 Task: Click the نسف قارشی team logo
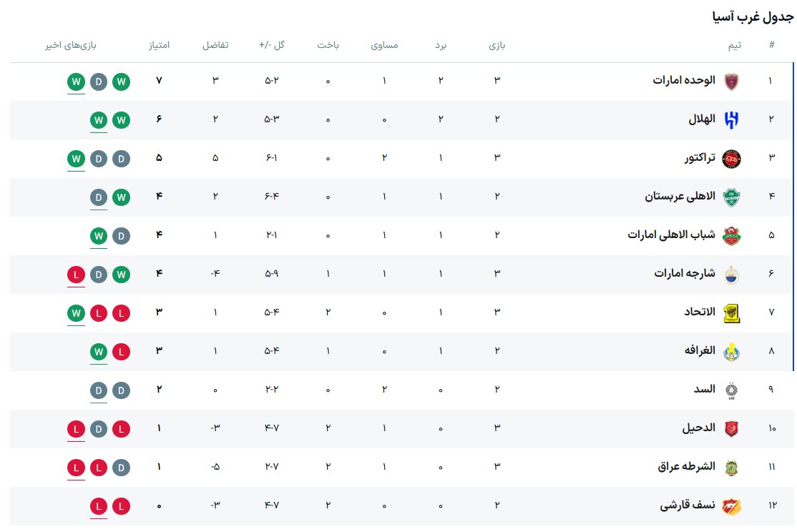pyautogui.click(x=730, y=506)
